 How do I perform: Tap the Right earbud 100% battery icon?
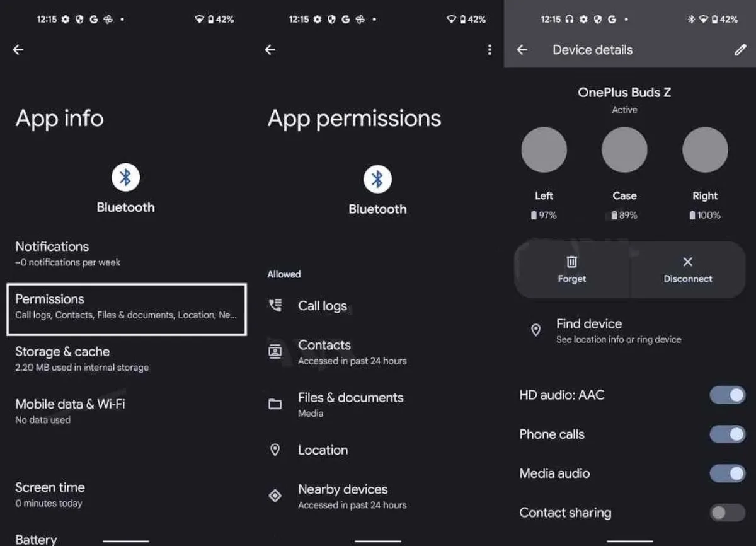tap(692, 215)
